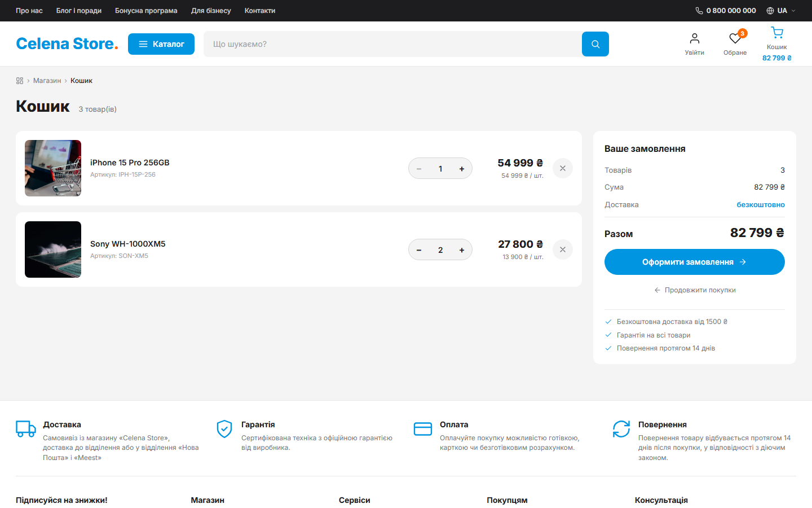The width and height of the screenshot is (812, 508).
Task: Click the Celena Store logo
Action: point(67,44)
